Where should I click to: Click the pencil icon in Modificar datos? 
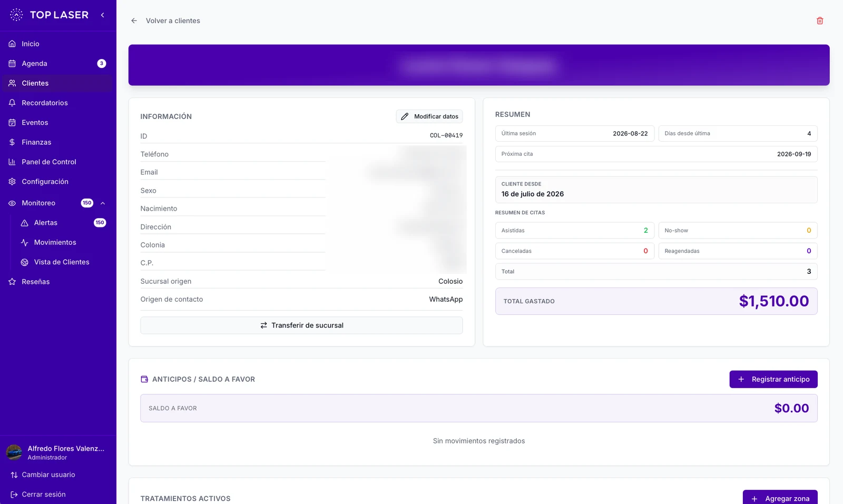(405, 116)
